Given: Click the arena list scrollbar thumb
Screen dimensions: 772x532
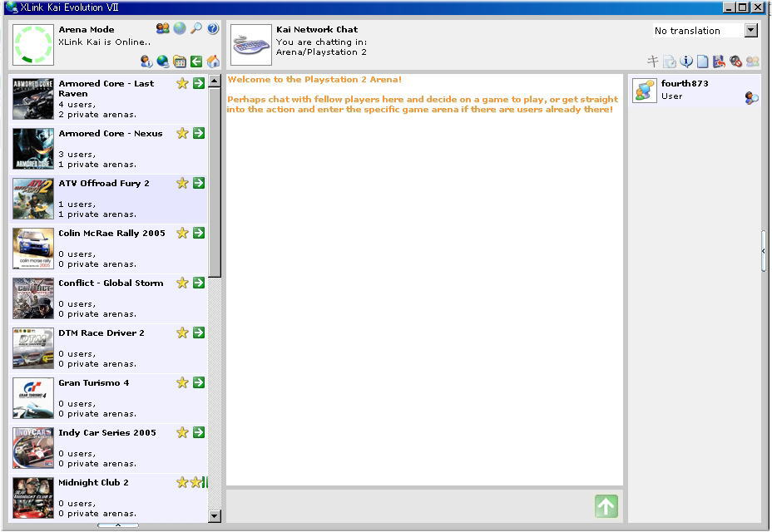Looking at the screenshot, I should pos(215,182).
